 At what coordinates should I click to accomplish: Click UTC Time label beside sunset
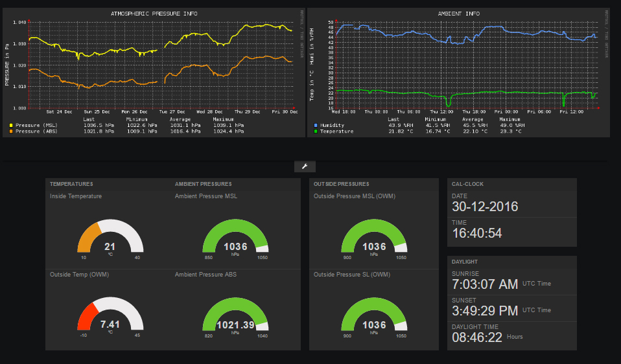click(x=537, y=310)
